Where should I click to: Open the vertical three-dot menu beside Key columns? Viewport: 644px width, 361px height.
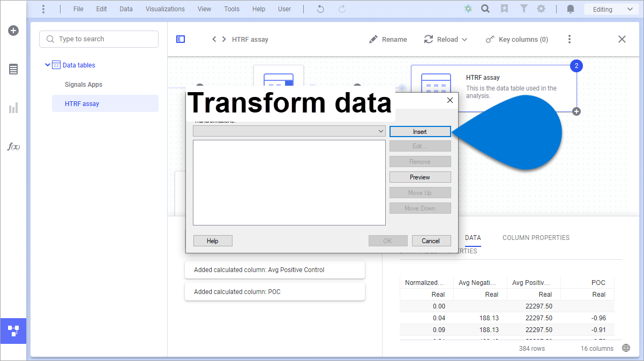[570, 39]
